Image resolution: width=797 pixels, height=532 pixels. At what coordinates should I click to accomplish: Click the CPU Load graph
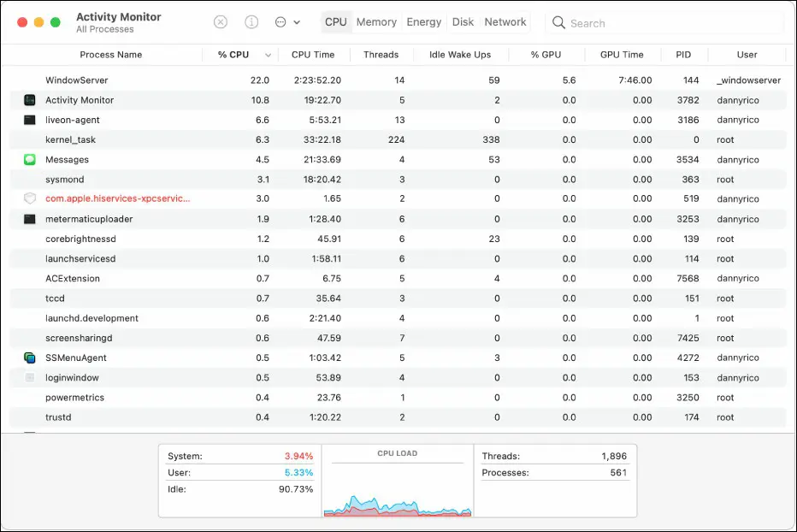tap(398, 482)
